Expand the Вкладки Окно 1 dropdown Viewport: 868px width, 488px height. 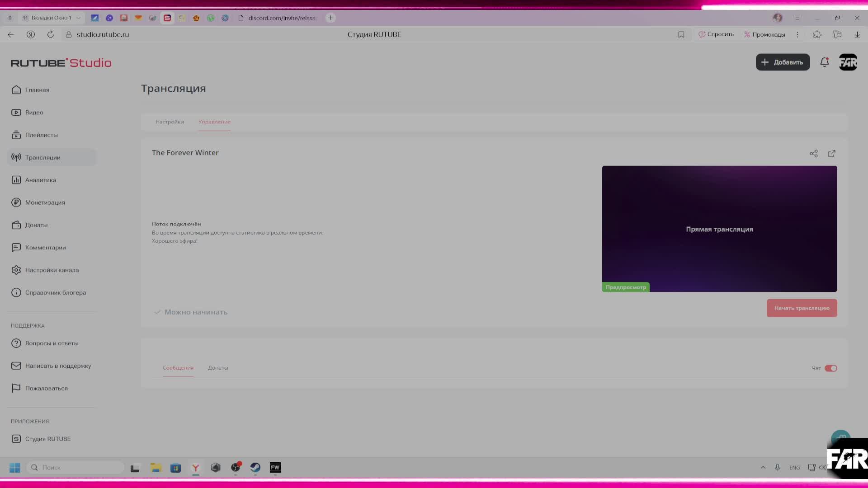pyautogui.click(x=78, y=18)
